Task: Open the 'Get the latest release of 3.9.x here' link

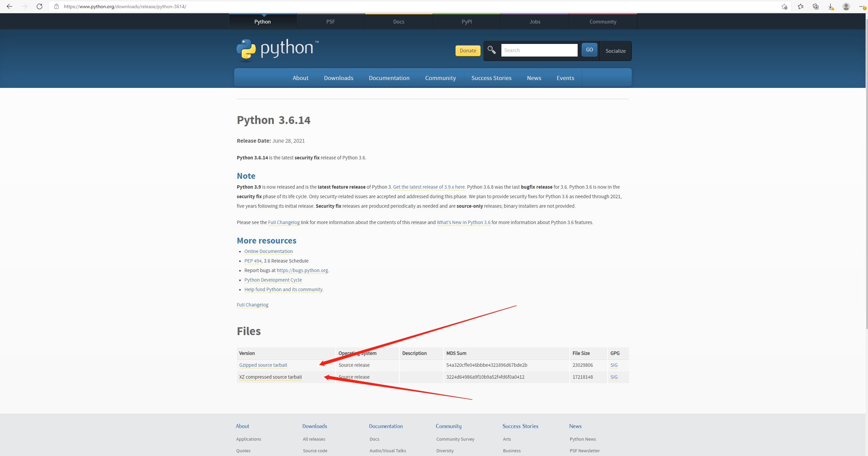Action: 429,187
